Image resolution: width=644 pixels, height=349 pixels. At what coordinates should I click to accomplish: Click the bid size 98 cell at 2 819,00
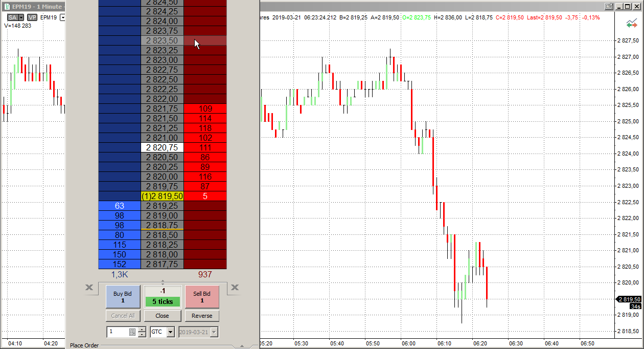[x=120, y=215]
